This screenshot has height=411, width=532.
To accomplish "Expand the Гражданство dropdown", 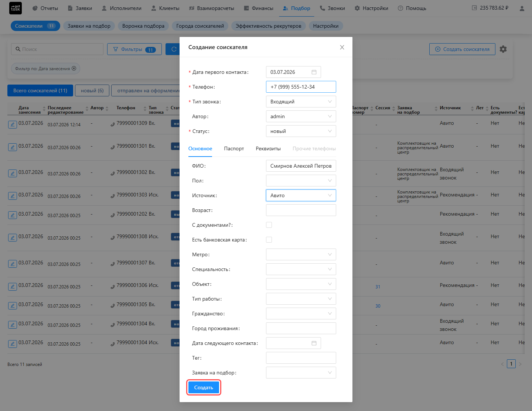I will 301,314.
